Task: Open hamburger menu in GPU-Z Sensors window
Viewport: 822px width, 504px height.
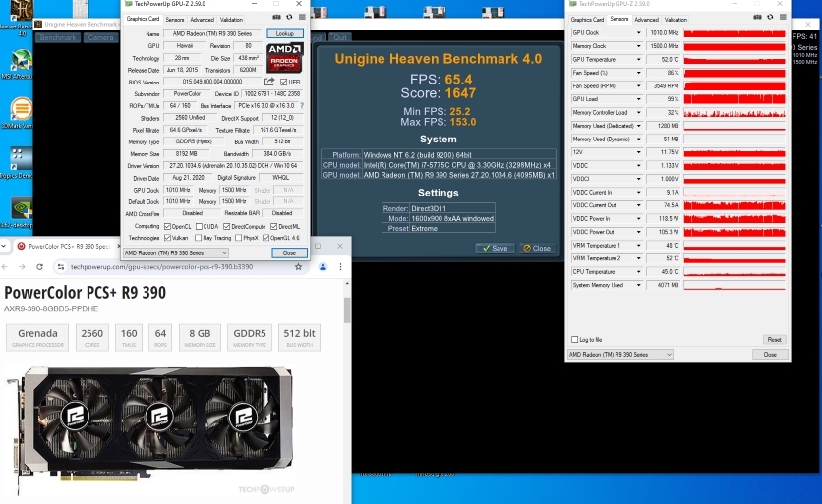Action: click(783, 18)
